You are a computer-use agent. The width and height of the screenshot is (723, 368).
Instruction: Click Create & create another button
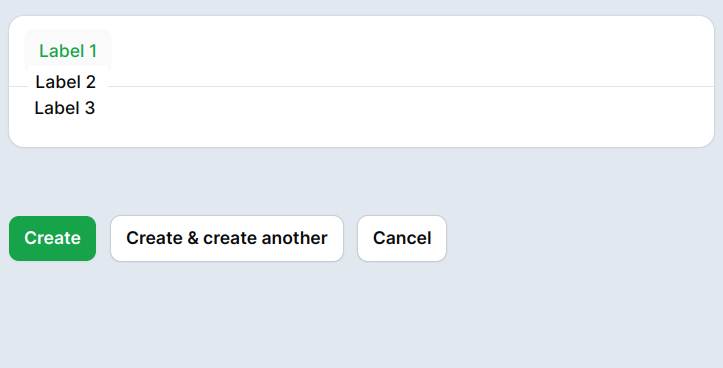pos(227,238)
